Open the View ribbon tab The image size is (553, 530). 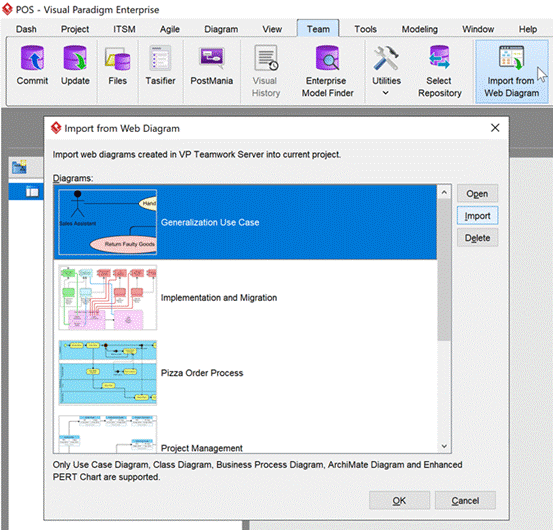[272, 29]
